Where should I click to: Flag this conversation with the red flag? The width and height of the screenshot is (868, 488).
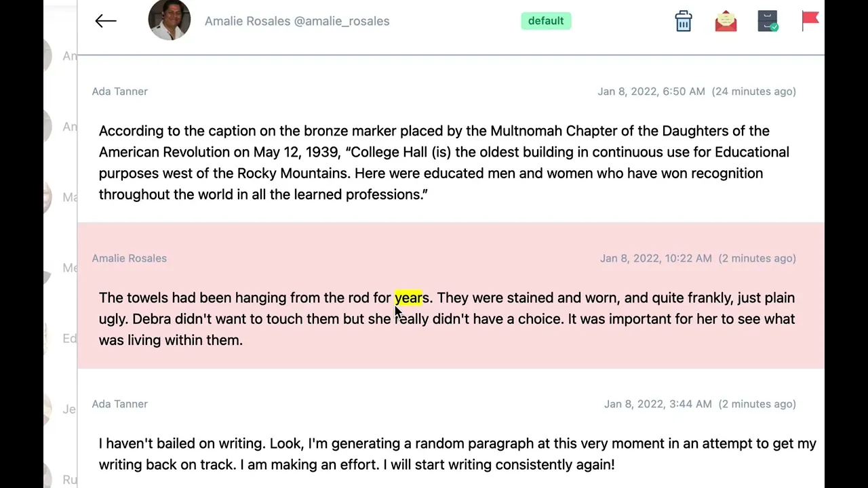(810, 21)
